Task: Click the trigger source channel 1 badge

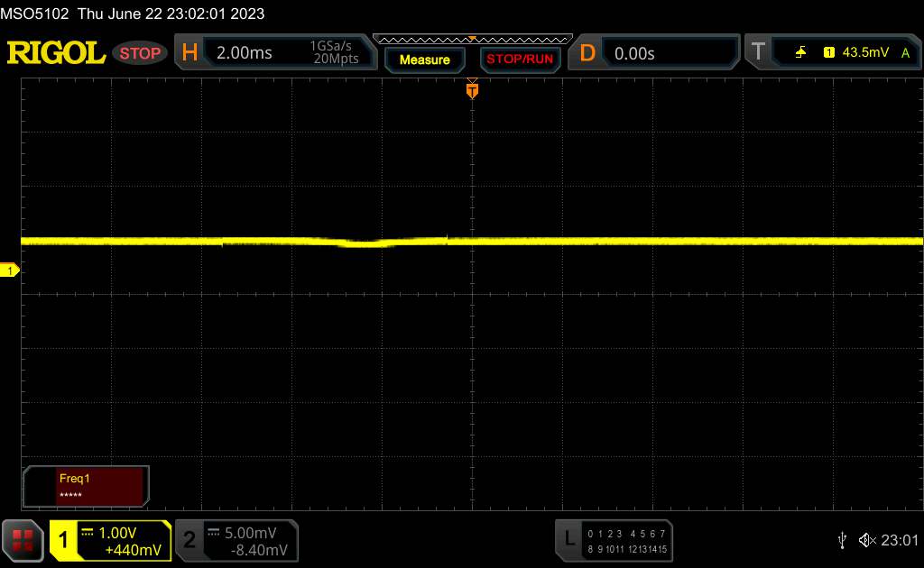Action: point(829,52)
